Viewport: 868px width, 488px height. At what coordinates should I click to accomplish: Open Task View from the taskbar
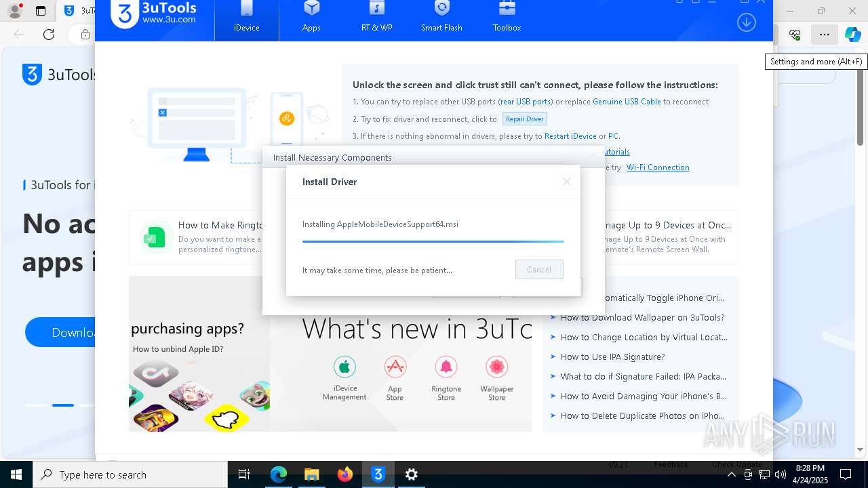click(244, 474)
